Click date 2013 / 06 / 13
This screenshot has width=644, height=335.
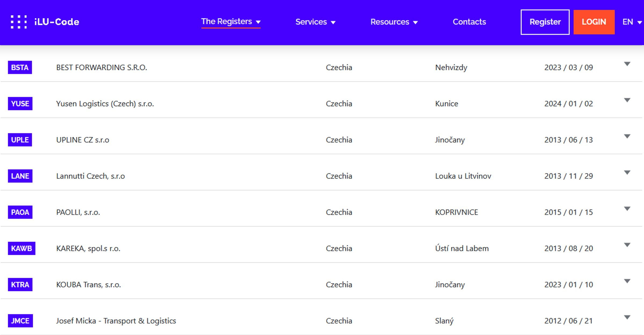tap(569, 140)
